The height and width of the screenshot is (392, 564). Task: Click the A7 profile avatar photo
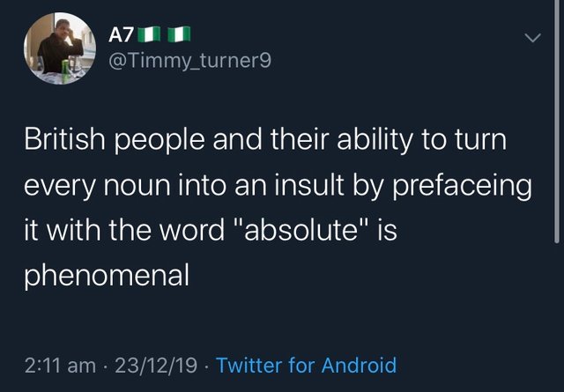55,48
